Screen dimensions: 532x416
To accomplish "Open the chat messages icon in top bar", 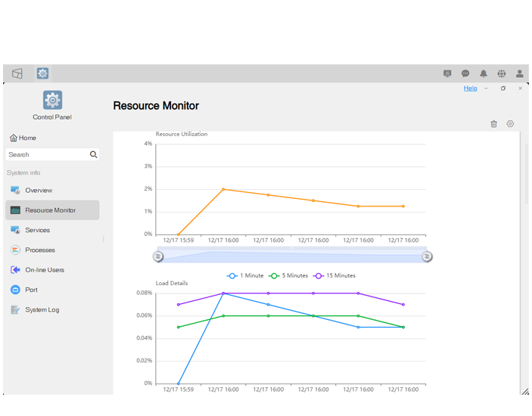I will pyautogui.click(x=465, y=73).
